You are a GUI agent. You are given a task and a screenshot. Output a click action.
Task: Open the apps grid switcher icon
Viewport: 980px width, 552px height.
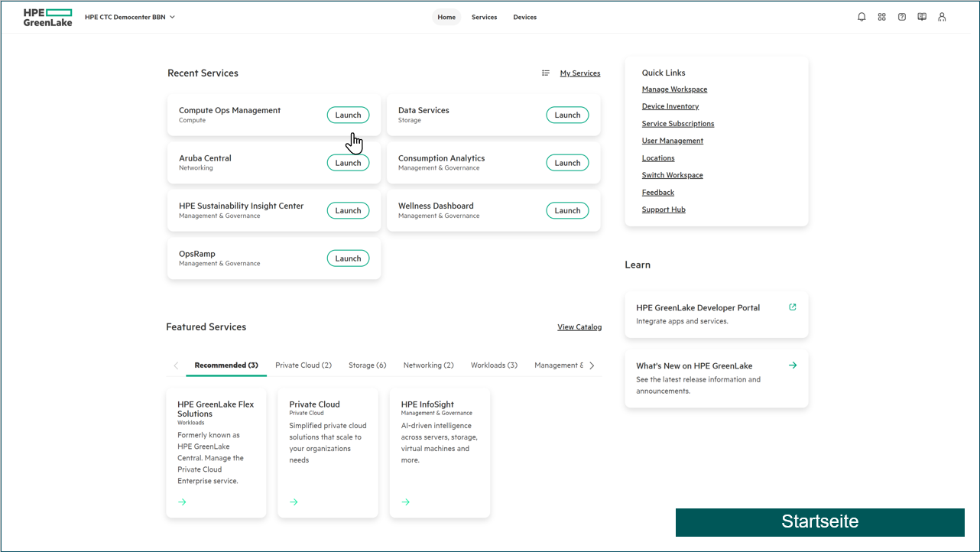point(881,17)
